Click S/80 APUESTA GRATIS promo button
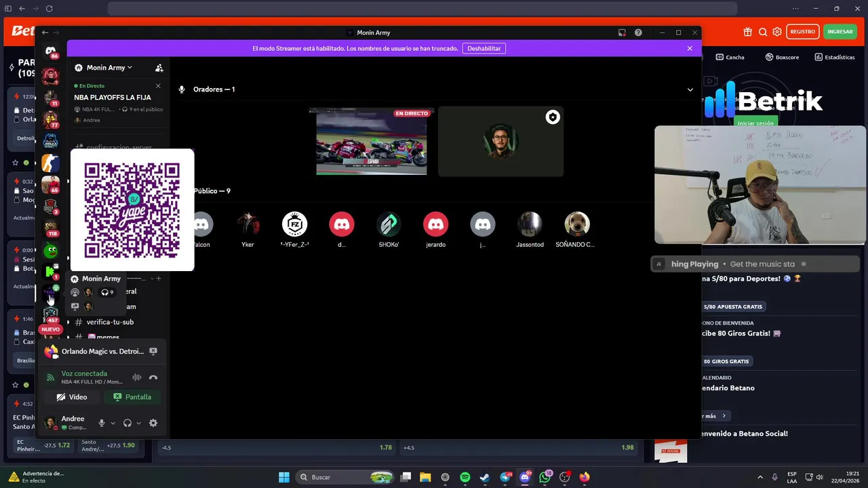 click(x=733, y=306)
